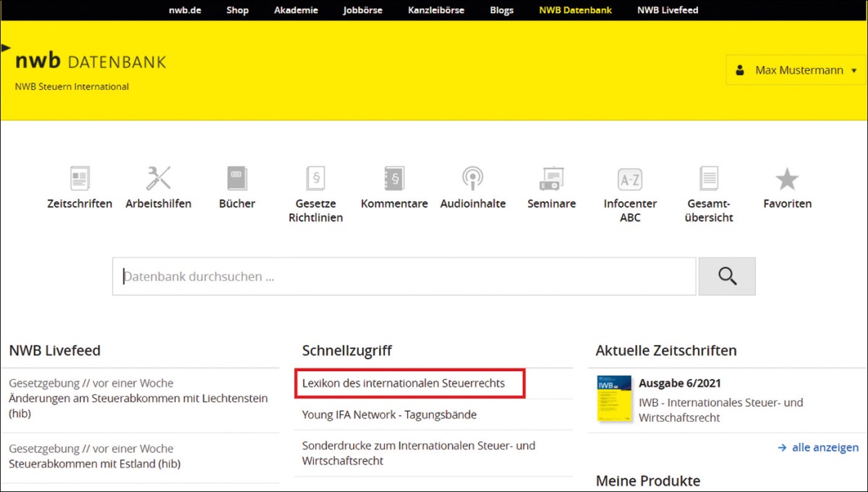This screenshot has width=868, height=492.
Task: Open the Seminare icon
Action: (x=551, y=178)
